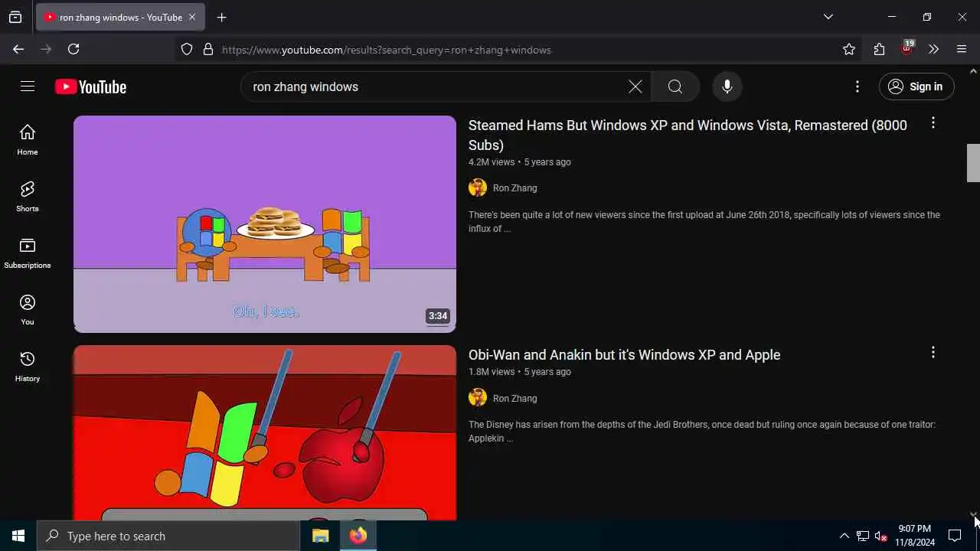Bookmark this page with the star
The width and height of the screenshot is (980, 551).
point(849,50)
